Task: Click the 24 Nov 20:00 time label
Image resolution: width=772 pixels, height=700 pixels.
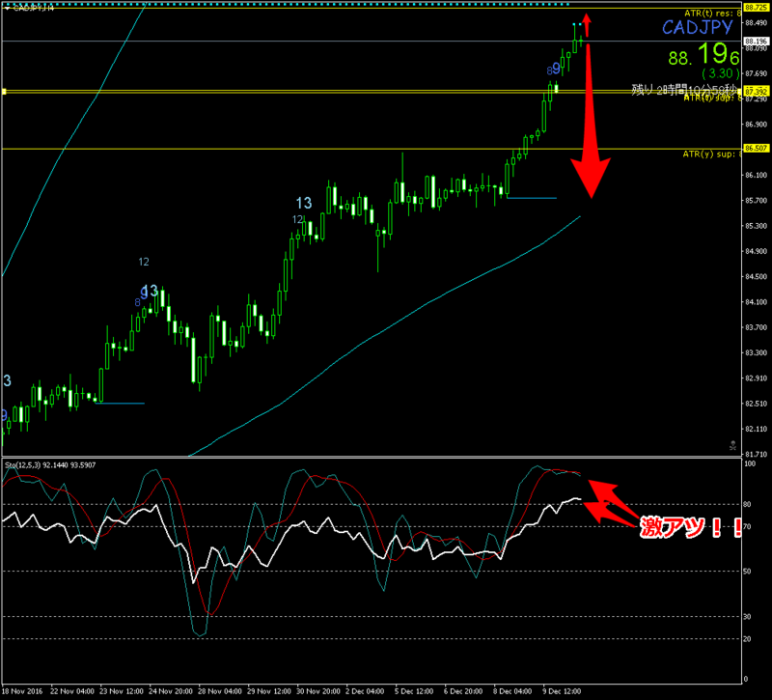Action: (171, 691)
